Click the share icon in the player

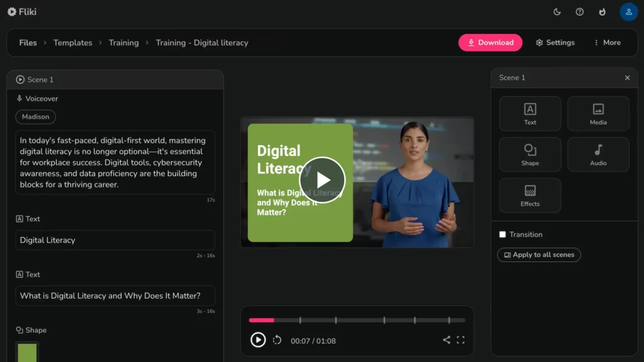pos(447,339)
